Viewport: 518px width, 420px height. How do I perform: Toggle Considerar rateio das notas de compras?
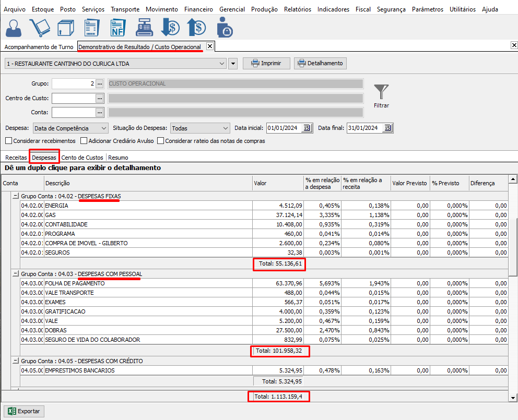(160, 141)
